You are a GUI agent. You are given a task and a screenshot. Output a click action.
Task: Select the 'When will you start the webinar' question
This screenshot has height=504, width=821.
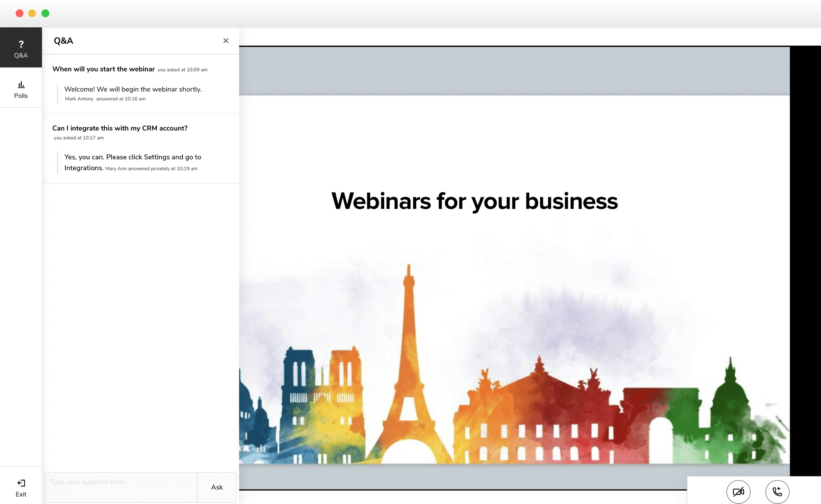[104, 69]
